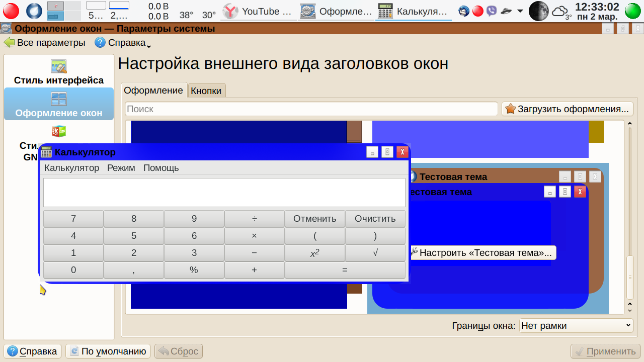Click digit 6 on the calculator
Screen dimensions: 644x362
click(194, 236)
